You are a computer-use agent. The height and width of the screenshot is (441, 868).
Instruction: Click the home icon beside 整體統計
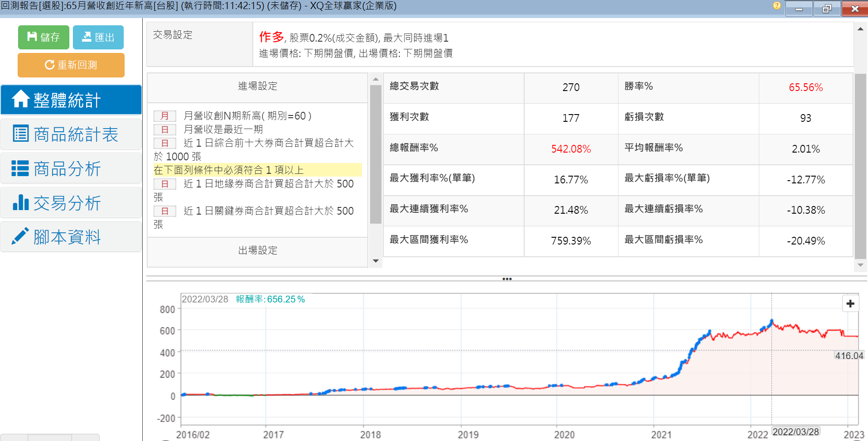tap(20, 99)
